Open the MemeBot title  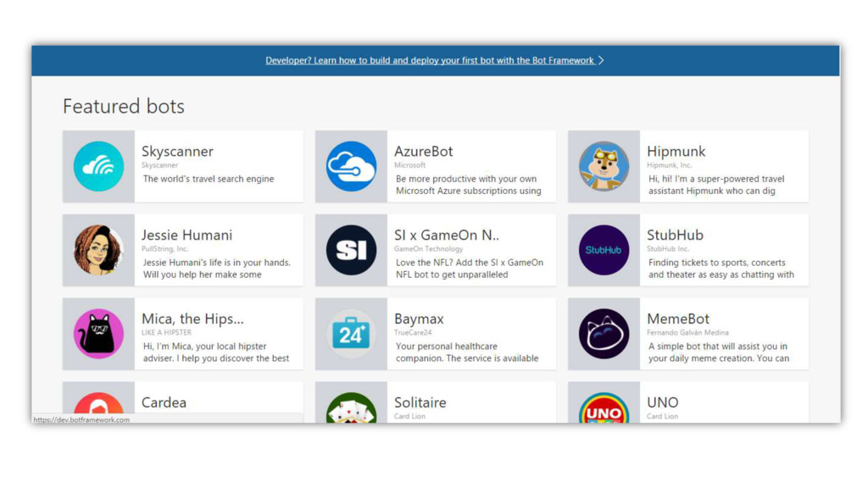click(678, 319)
